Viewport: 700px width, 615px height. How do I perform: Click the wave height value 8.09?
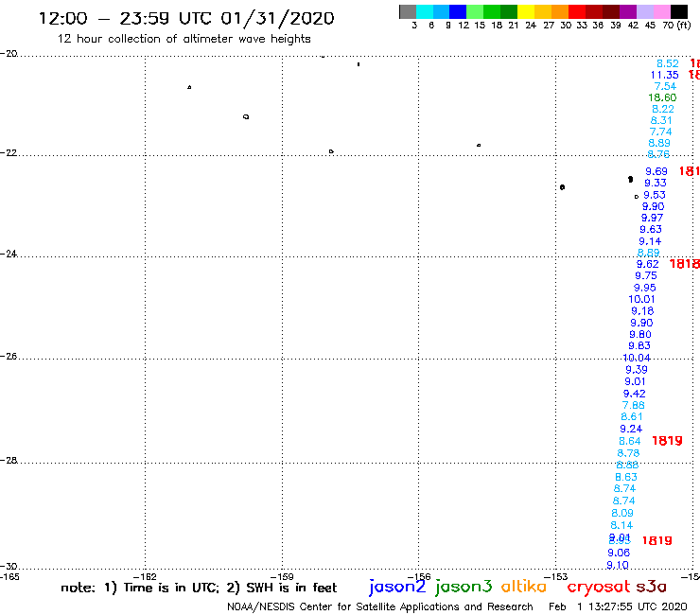(x=622, y=513)
